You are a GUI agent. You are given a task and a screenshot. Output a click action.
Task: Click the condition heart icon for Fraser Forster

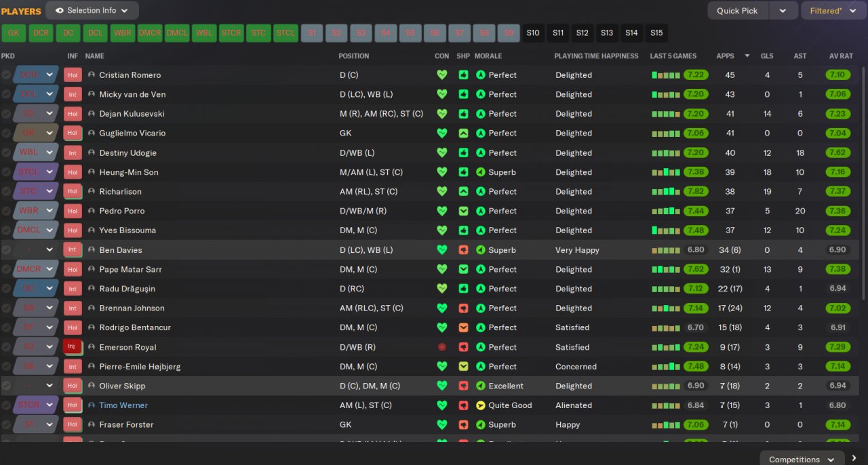(442, 425)
